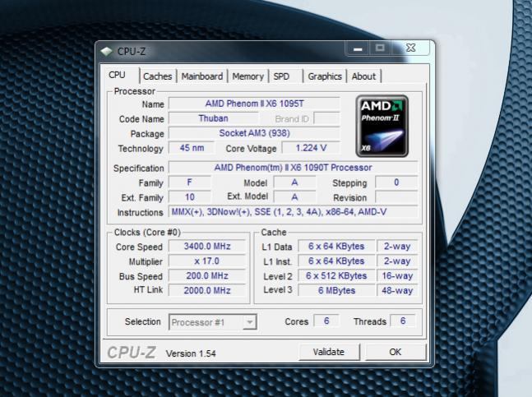The width and height of the screenshot is (532, 397).
Task: Click the L1 Data value '6 x 64 KBytes'
Action: point(336,246)
